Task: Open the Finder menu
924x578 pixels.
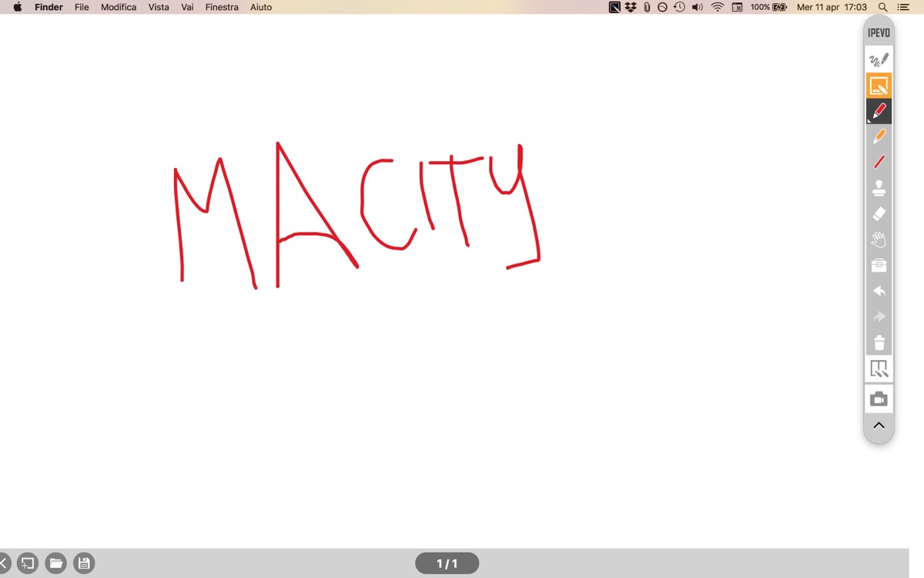Action: click(x=49, y=7)
